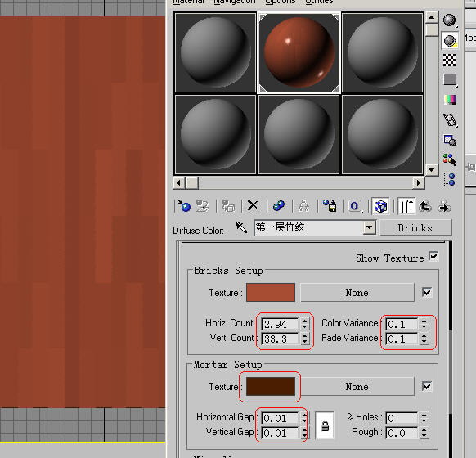The height and width of the screenshot is (458, 476).
Task: Click Put Material to Scene icon
Action: click(203, 206)
